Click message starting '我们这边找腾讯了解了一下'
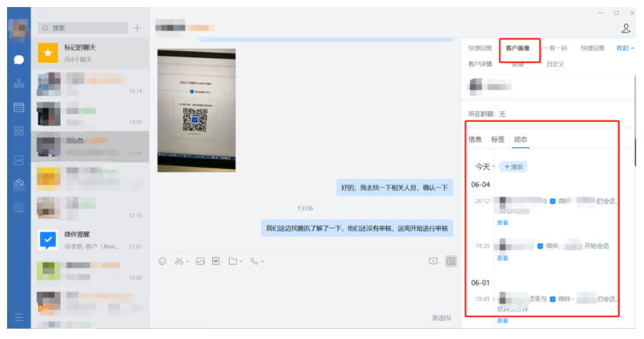 tap(357, 228)
